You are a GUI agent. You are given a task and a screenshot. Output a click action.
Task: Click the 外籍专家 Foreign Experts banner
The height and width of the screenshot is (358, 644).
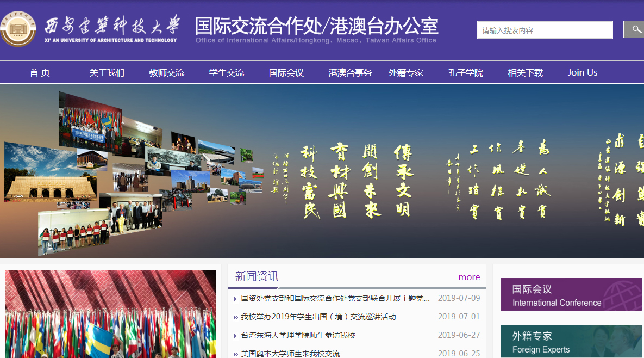571,342
